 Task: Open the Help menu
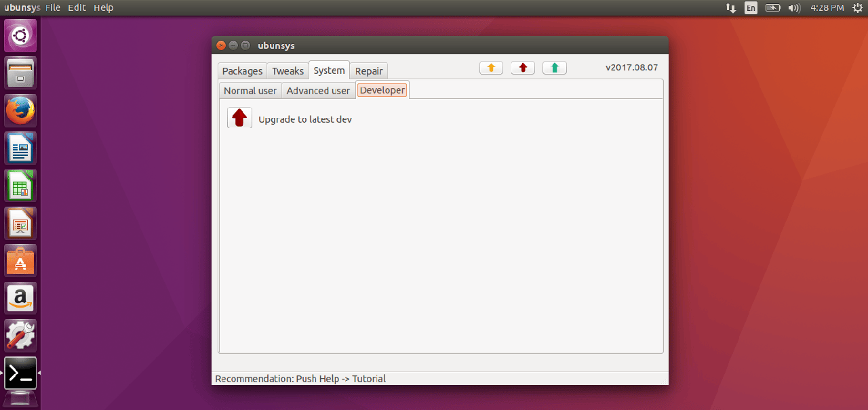[104, 7]
